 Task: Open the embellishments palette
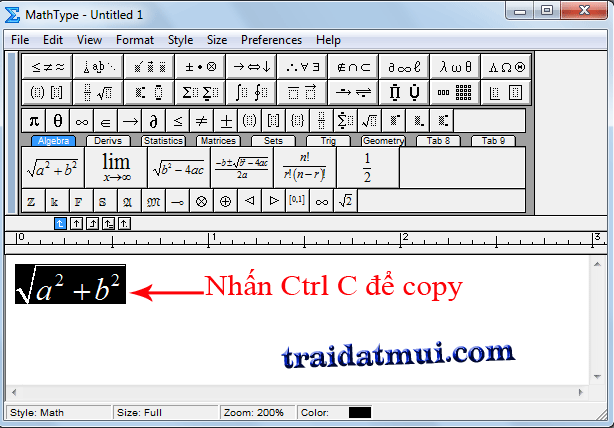pyautogui.click(x=149, y=67)
